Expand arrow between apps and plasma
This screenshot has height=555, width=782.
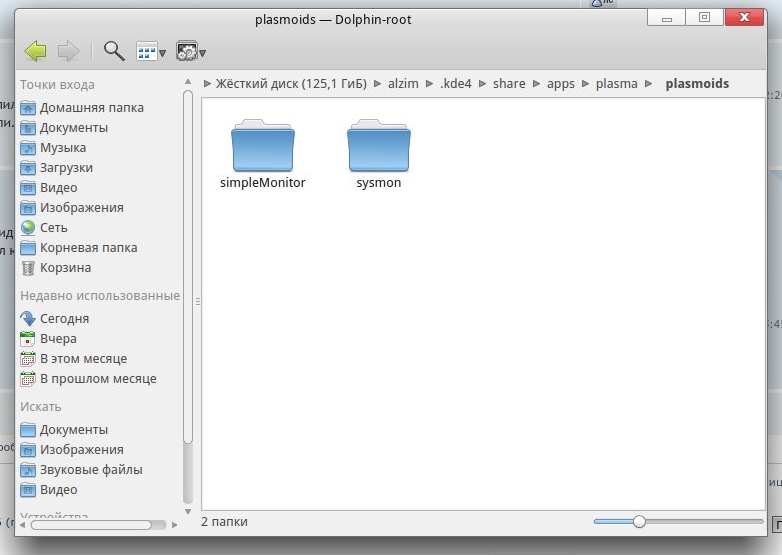[x=586, y=83]
